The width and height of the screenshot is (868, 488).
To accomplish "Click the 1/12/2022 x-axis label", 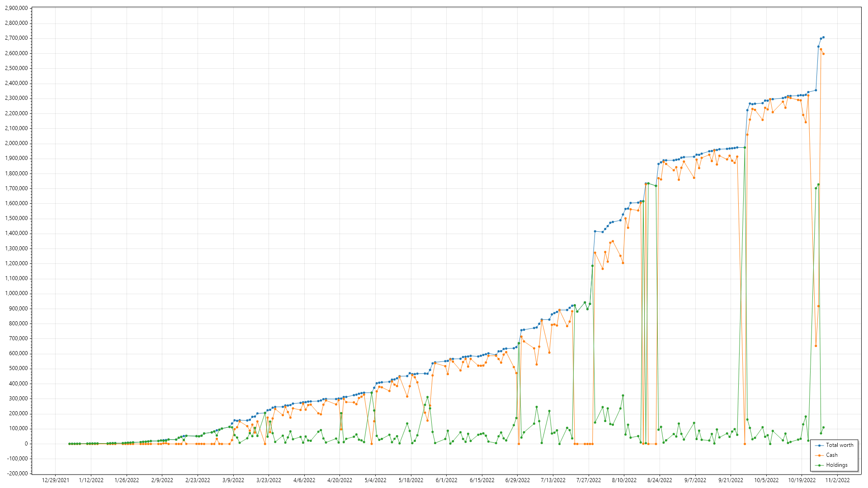I will (x=91, y=480).
